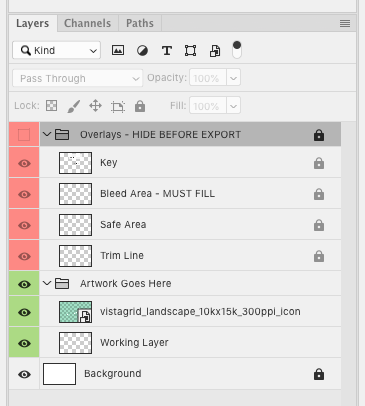This screenshot has height=406, width=365.
Task: Select 'Artwork Goes Here' group name
Action: pyautogui.click(x=126, y=284)
